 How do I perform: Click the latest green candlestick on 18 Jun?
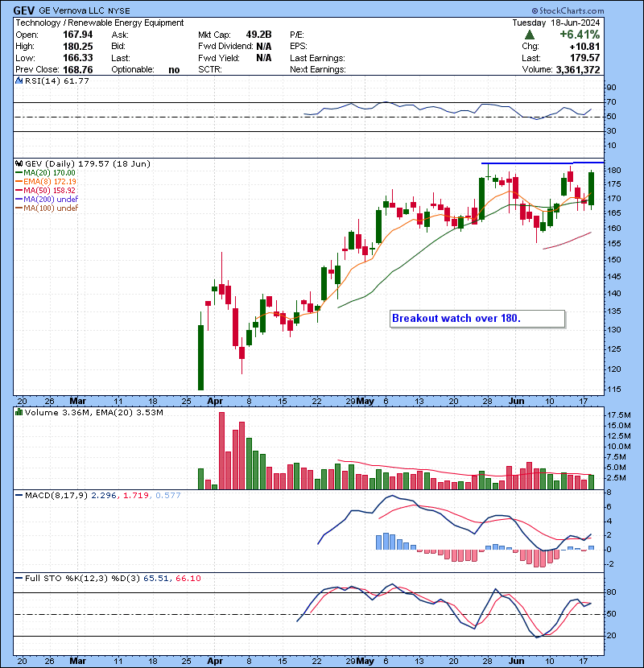(592, 188)
